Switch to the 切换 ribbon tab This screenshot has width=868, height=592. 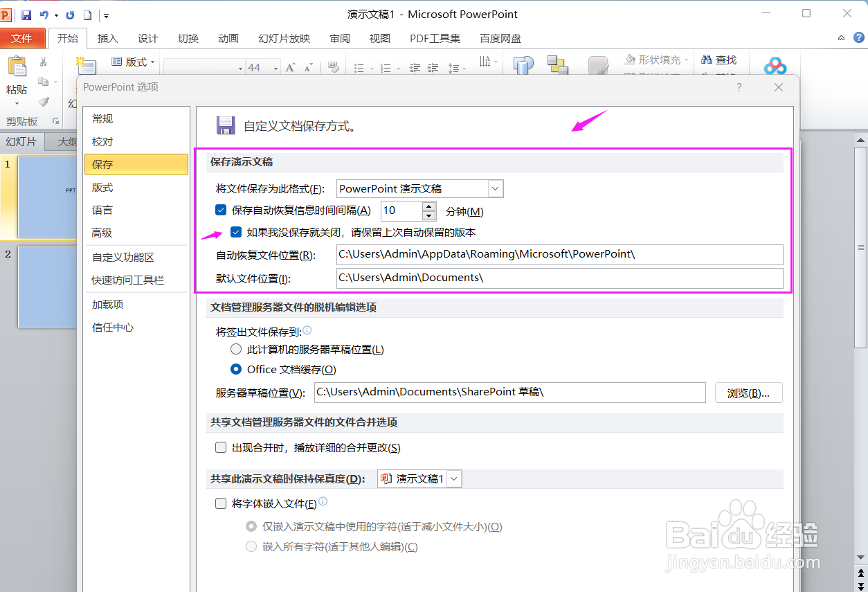pyautogui.click(x=188, y=39)
